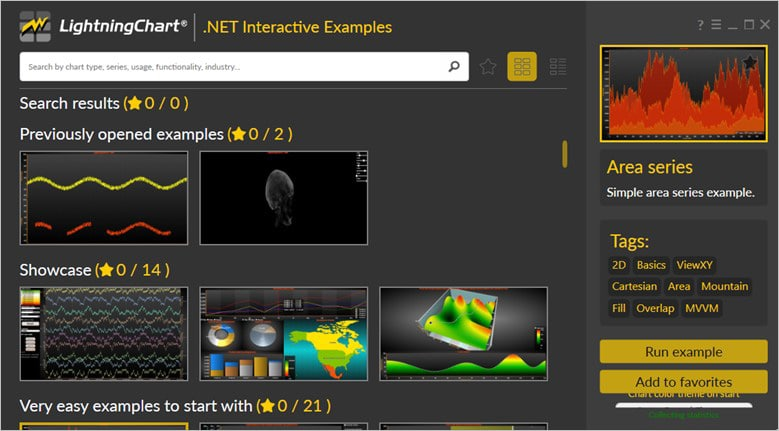Open the 3D green surface showcase thumbnail
The image size is (779, 431).
(464, 334)
